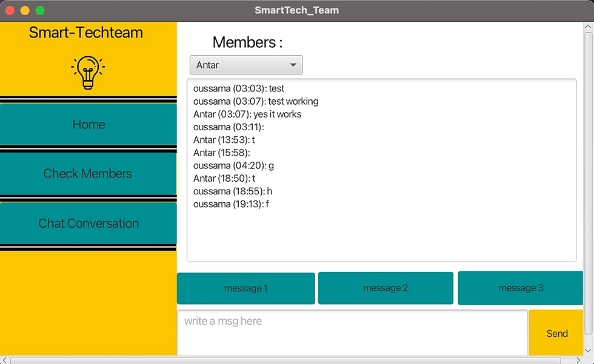
Task: Select chat line 'oussama (04:20): g'
Action: [233, 166]
